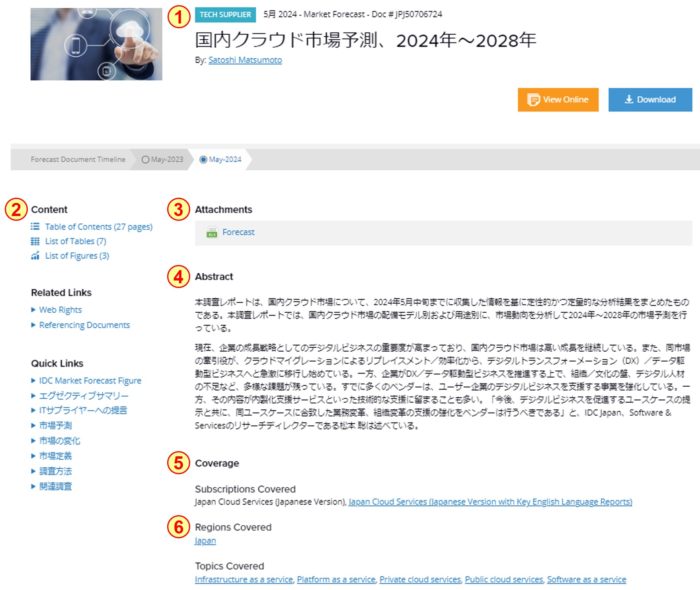The height and width of the screenshot is (590, 700).
Task: Click the Table of Contents list icon
Action: pyautogui.click(x=35, y=226)
